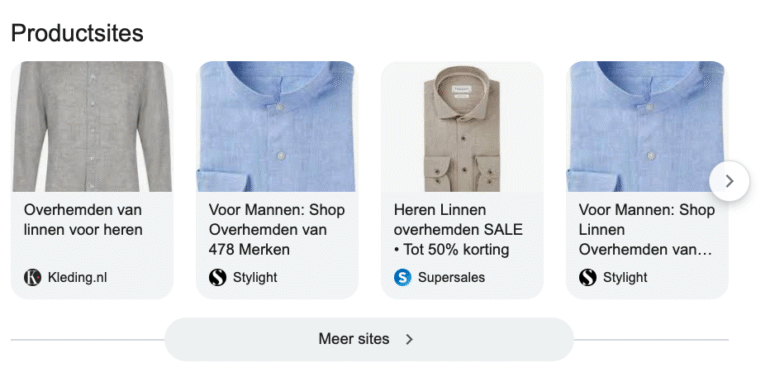Click the Meer sites button
The image size is (770, 382).
369,339
